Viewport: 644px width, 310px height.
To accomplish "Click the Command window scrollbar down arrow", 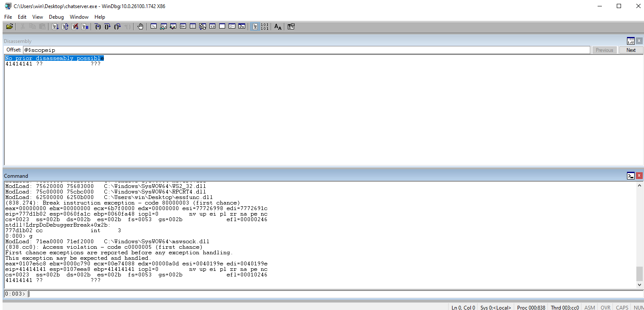I will coord(639,284).
